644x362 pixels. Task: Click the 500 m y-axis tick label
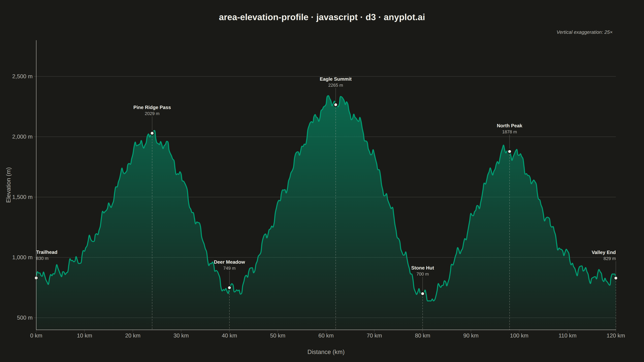point(25,318)
